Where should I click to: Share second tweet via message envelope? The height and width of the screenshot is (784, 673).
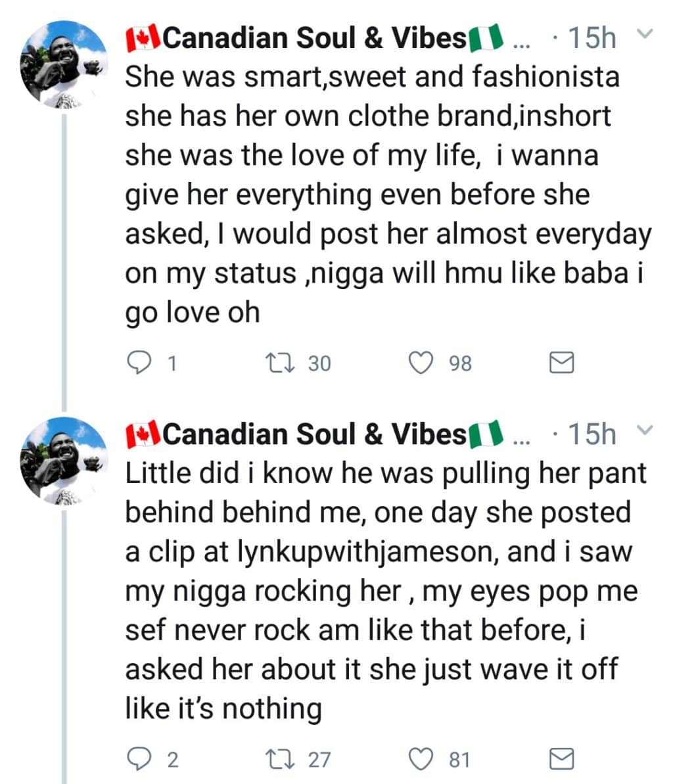click(561, 760)
